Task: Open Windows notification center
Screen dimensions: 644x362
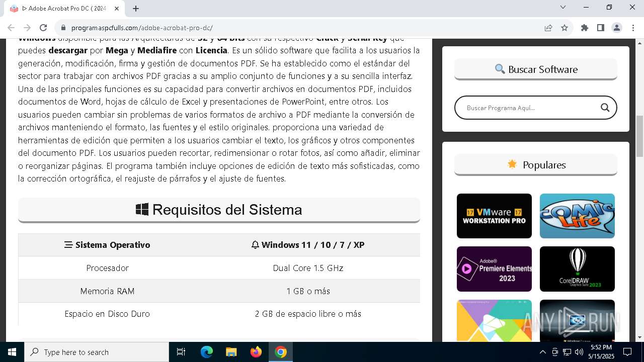Action: click(627, 352)
